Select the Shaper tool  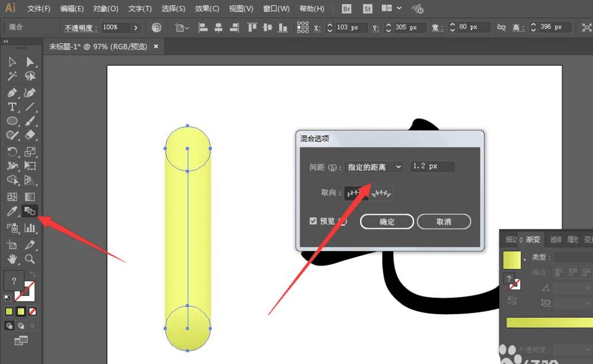(x=12, y=135)
